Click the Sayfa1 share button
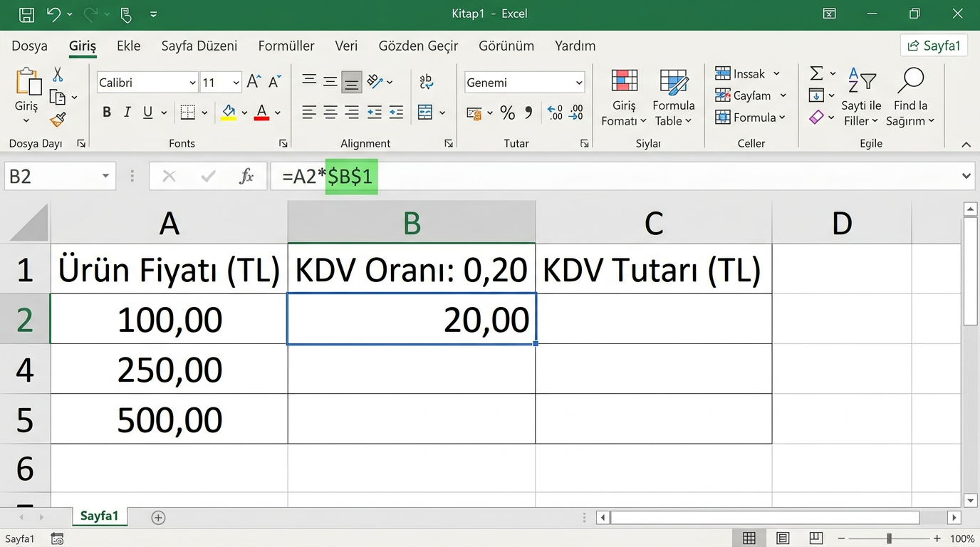The width and height of the screenshot is (980, 547). point(934,46)
